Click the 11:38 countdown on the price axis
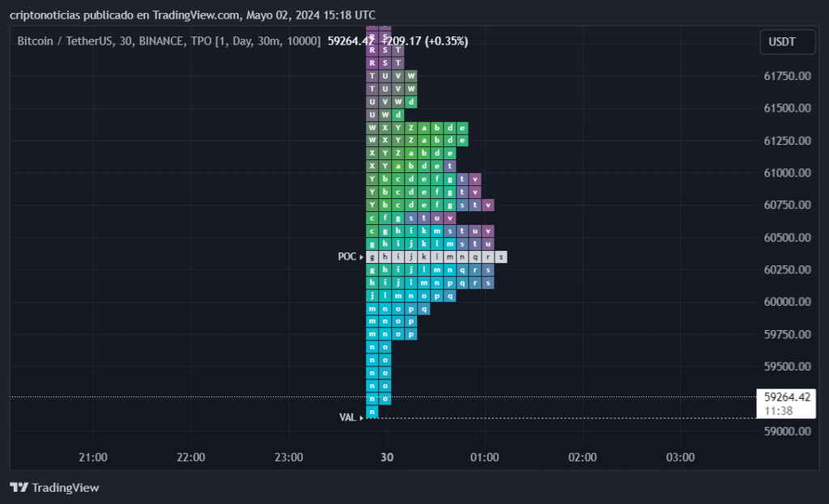The width and height of the screenshot is (829, 504). tap(778, 411)
